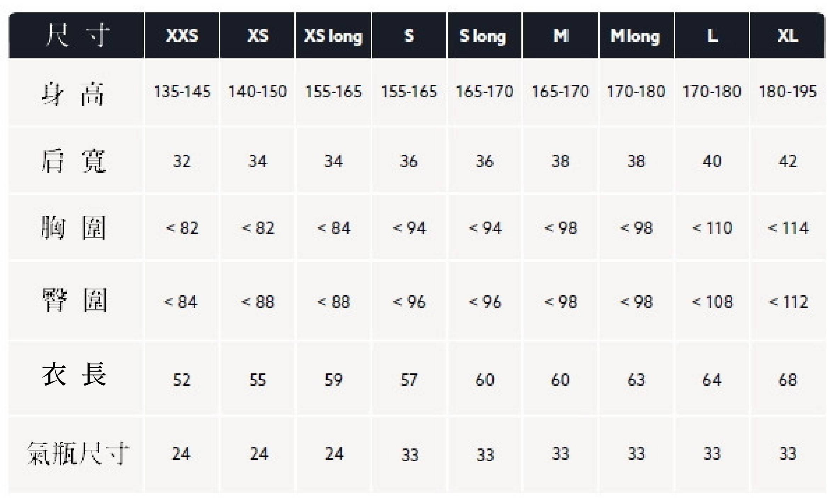Select the < 110 chest value
The width and height of the screenshot is (837, 504).
712,228
